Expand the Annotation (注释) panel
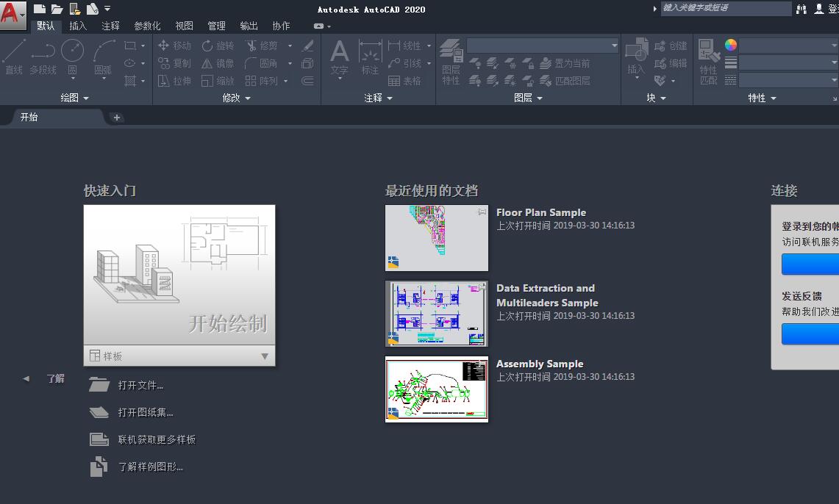This screenshot has width=839, height=504. click(378, 98)
